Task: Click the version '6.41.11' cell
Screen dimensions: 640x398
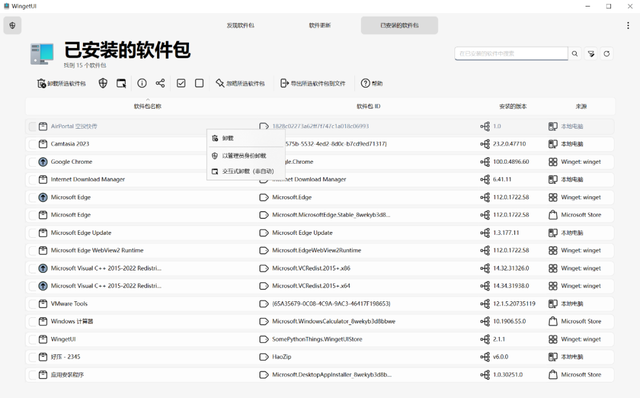Action: (502, 179)
